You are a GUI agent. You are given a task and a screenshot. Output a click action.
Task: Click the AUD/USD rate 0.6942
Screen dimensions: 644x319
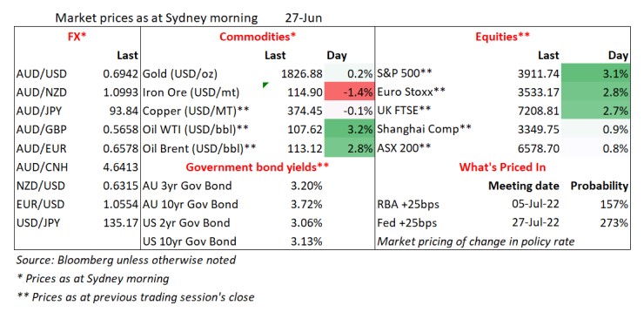(x=121, y=74)
